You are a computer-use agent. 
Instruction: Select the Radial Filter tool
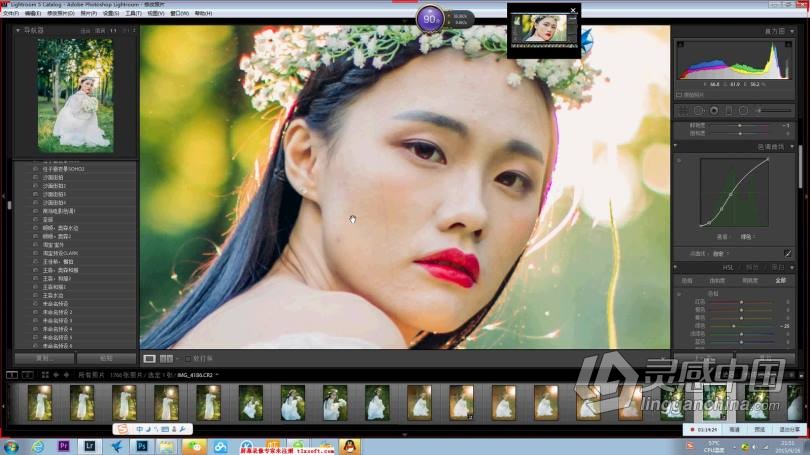[x=743, y=111]
